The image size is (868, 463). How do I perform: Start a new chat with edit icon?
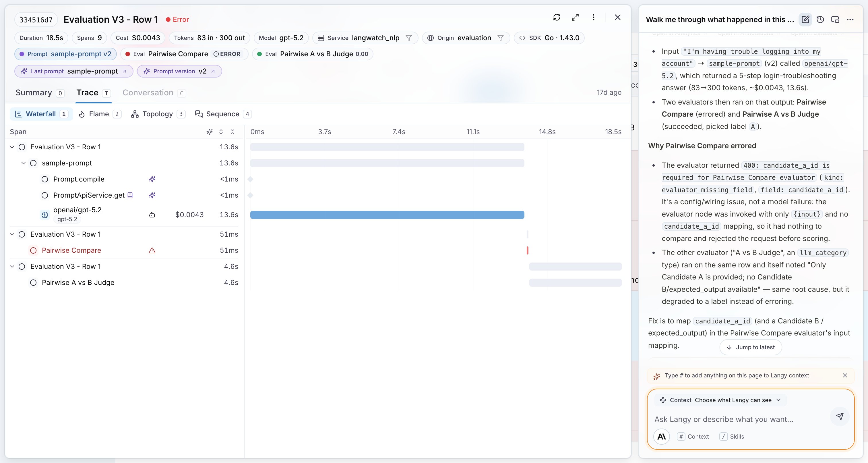805,20
